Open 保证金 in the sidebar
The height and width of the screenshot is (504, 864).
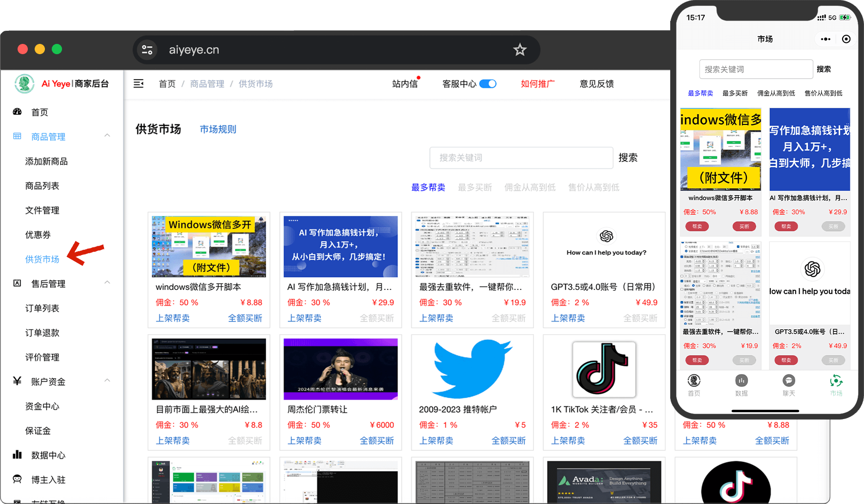coord(38,431)
